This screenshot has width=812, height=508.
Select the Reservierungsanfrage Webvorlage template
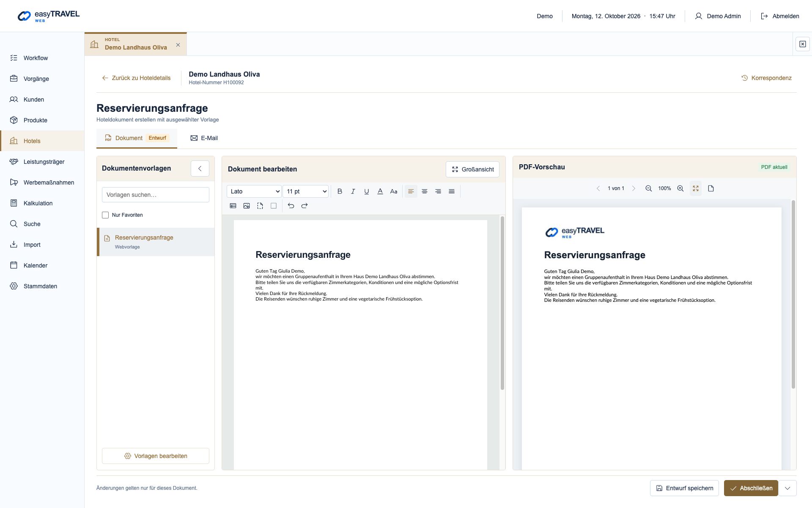[x=156, y=242]
